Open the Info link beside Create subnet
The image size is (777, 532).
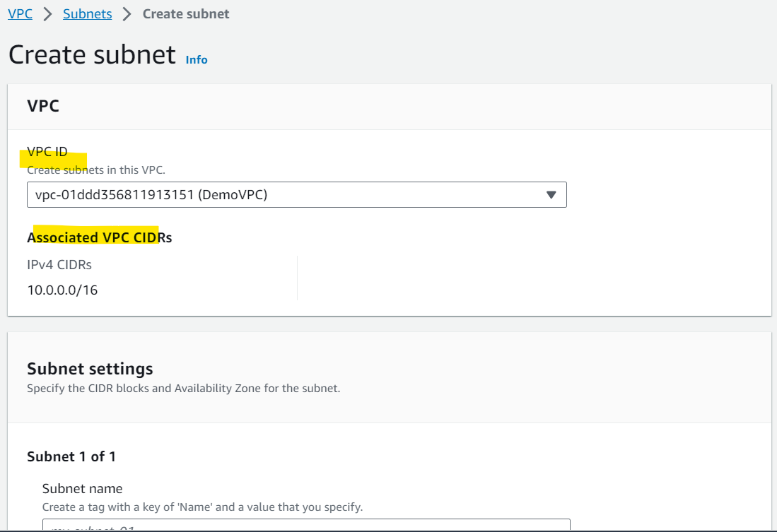pyautogui.click(x=197, y=59)
